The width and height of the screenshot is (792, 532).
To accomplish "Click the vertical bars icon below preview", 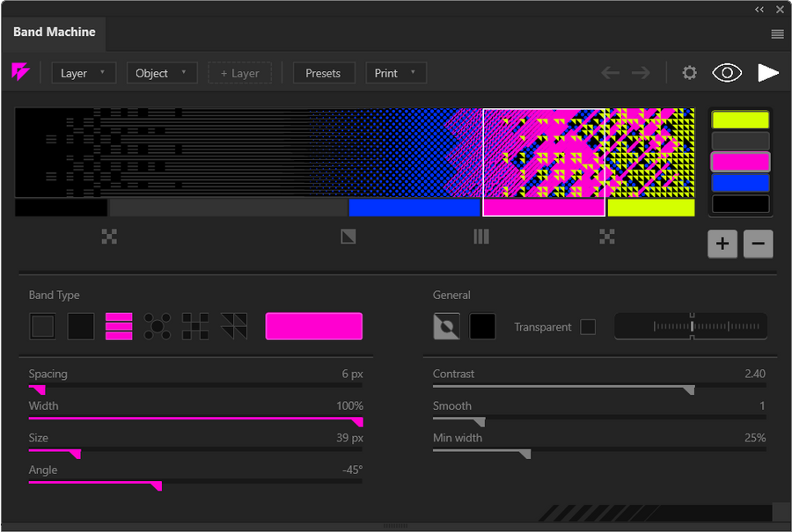I will click(x=481, y=237).
